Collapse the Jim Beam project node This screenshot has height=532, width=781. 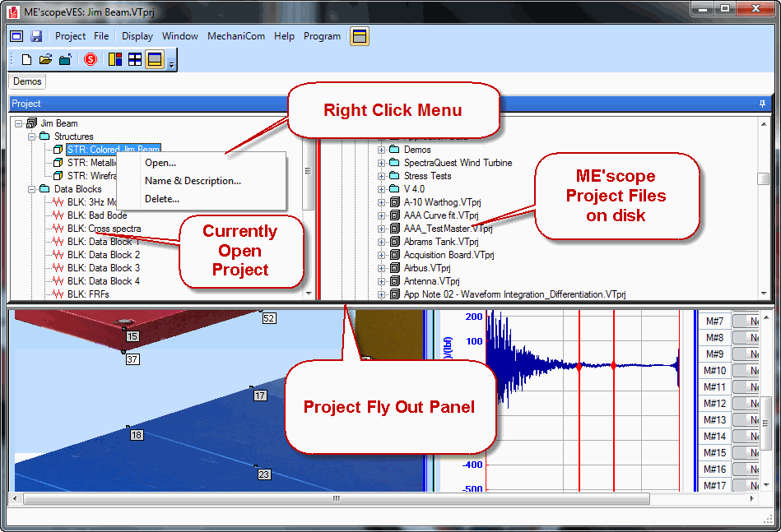[18, 123]
